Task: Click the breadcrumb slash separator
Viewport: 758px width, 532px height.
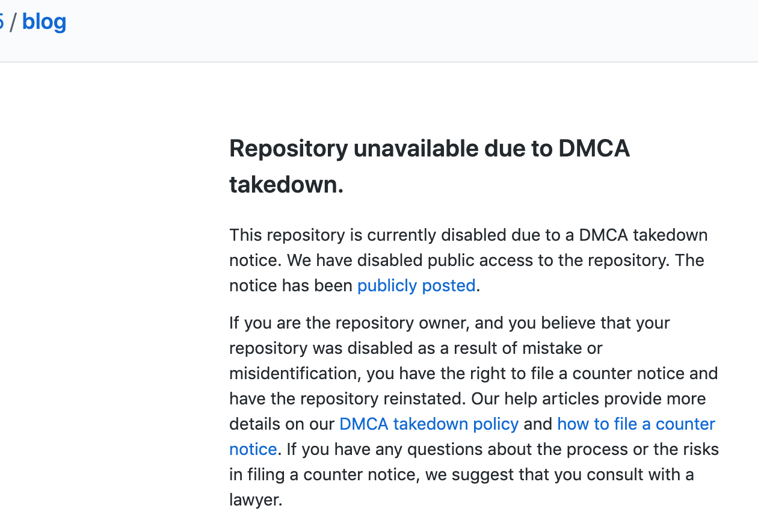Action: pyautogui.click(x=14, y=22)
